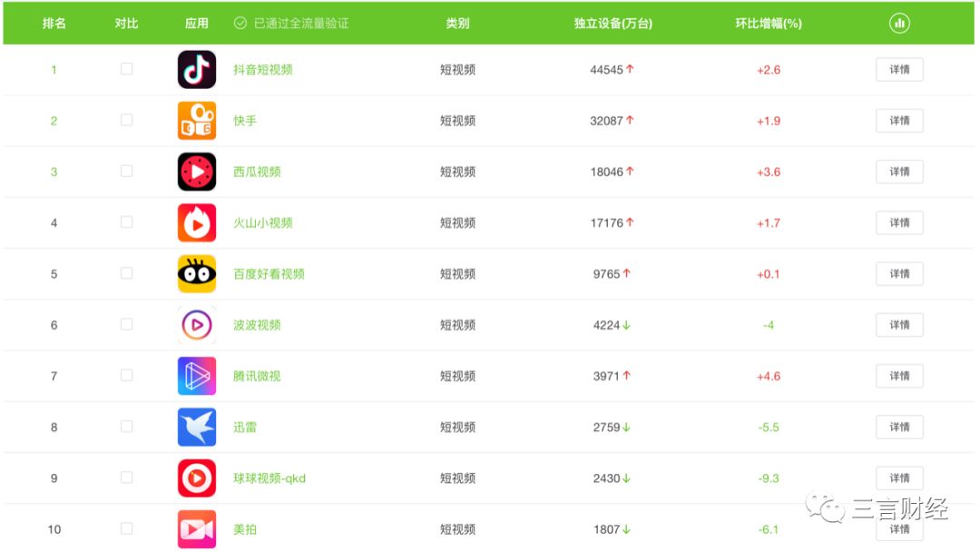Check the compare box for 抖音短视频
980x552 pixels.
[x=126, y=69]
